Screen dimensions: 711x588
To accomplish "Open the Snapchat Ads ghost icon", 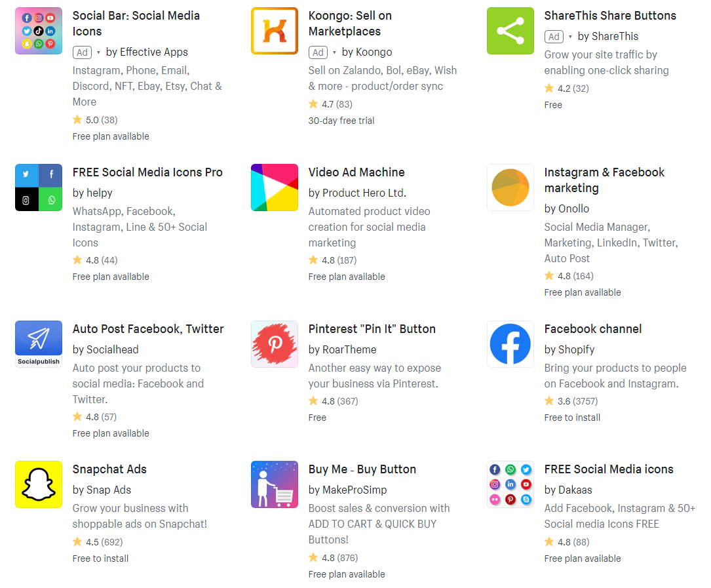I will point(39,484).
